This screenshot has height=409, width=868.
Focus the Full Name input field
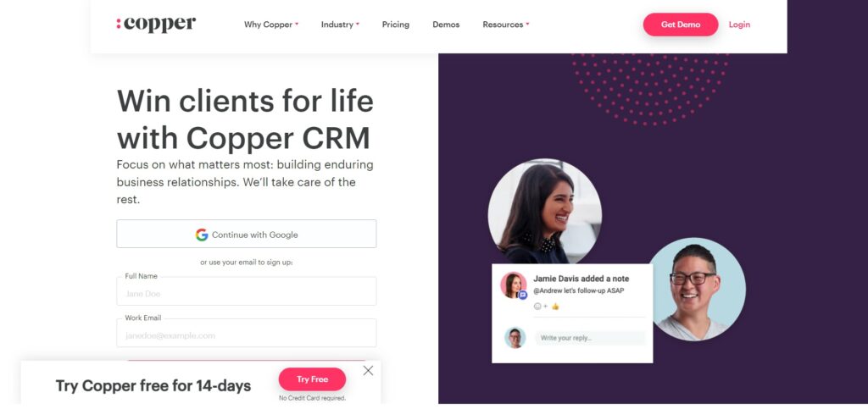[x=247, y=291]
